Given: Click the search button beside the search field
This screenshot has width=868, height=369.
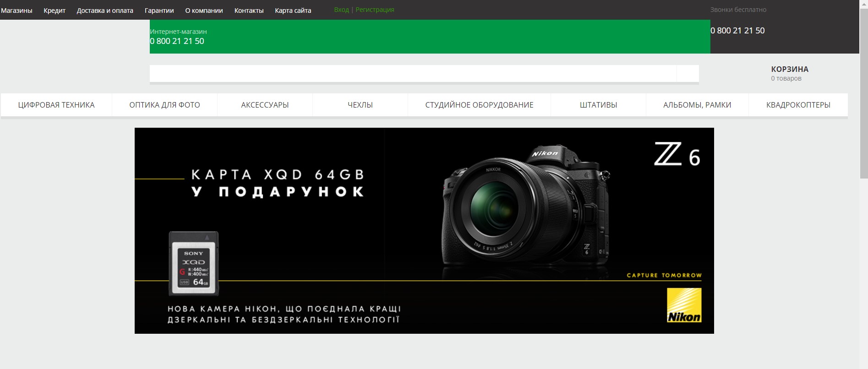Looking at the screenshot, I should [688, 73].
